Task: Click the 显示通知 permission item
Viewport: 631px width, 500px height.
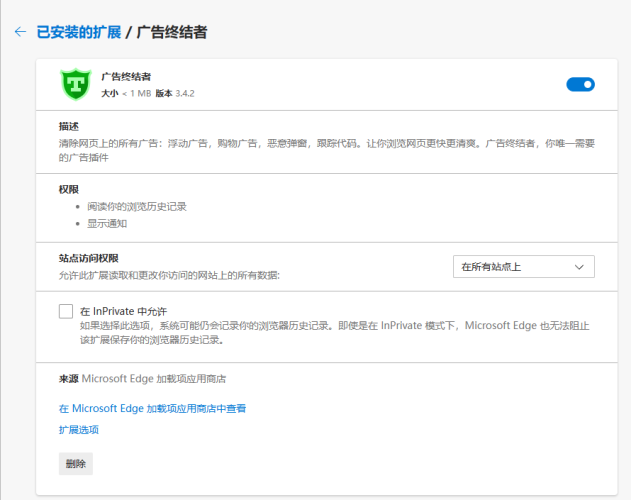Action: pyautogui.click(x=107, y=224)
